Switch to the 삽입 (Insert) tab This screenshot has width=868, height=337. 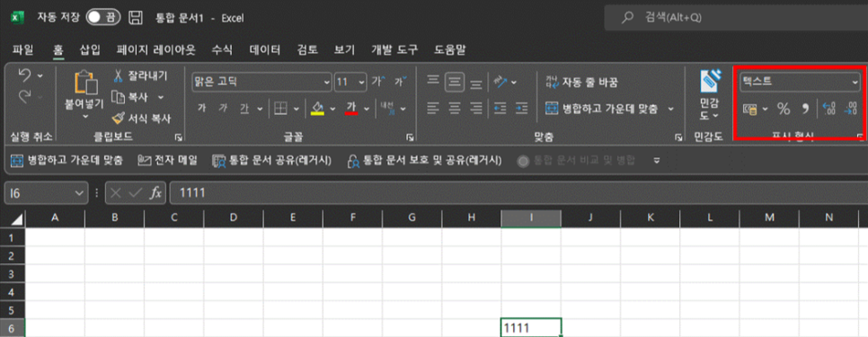[x=90, y=49]
